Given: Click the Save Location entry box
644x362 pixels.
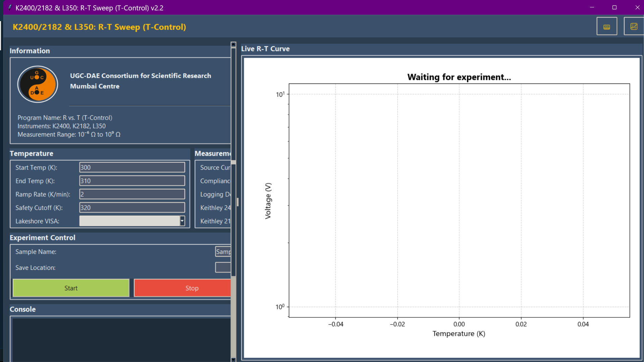Looking at the screenshot, I should tap(223, 267).
